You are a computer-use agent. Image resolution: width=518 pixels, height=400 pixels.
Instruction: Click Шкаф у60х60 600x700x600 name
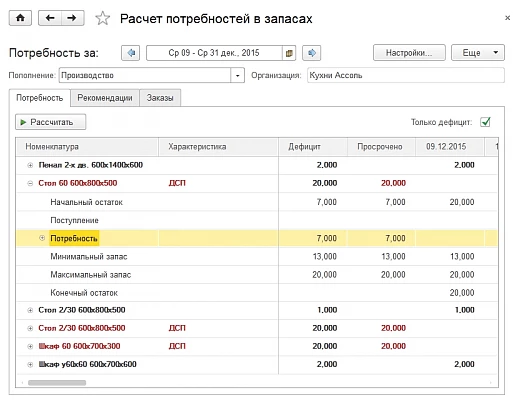87,364
